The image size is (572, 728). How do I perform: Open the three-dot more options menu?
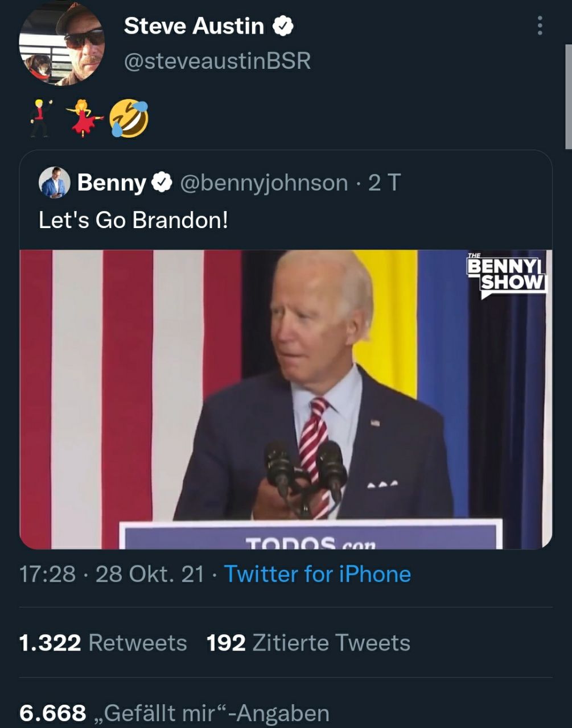point(540,26)
